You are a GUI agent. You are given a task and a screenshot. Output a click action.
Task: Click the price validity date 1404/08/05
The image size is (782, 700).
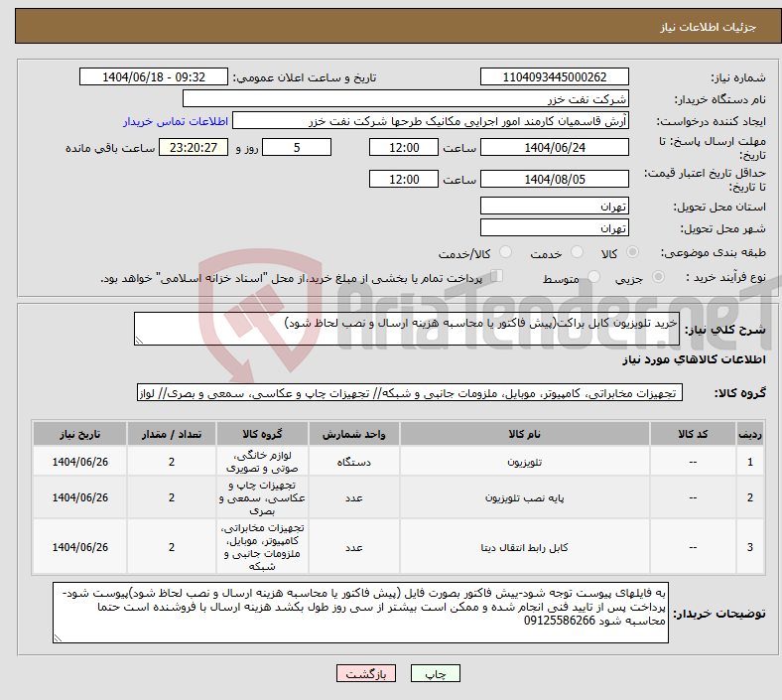pos(554,179)
